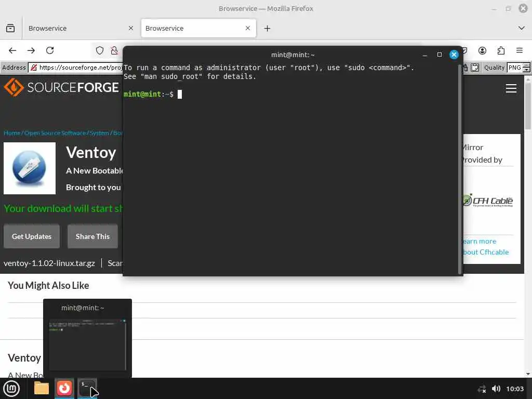
Task: Open the Firefox tab manager icon
Action: point(10,28)
